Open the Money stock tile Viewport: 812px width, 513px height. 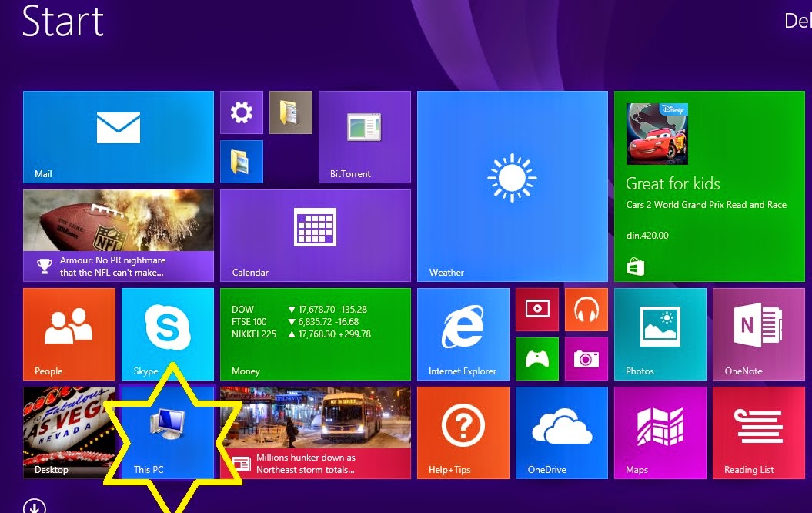(x=315, y=334)
